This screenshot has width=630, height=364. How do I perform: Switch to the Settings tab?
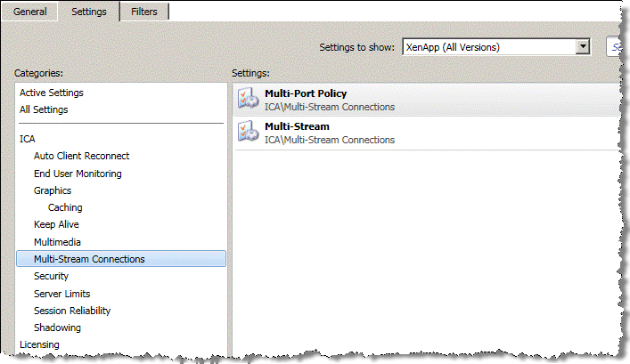(x=89, y=12)
